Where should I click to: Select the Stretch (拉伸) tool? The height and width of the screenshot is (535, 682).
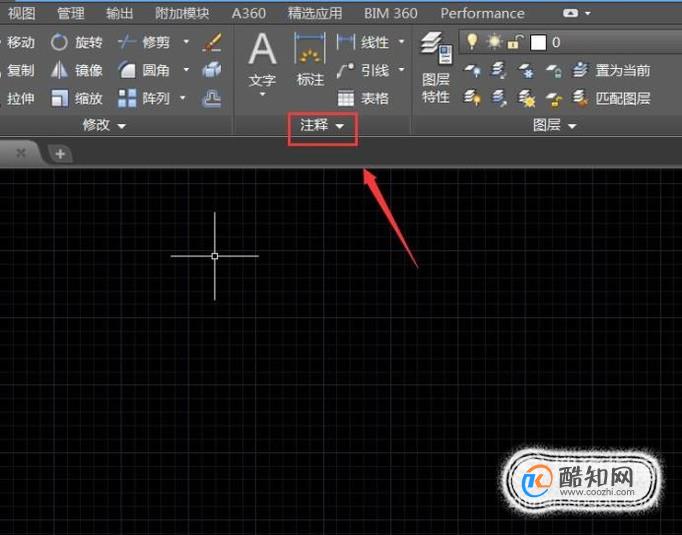click(x=17, y=99)
